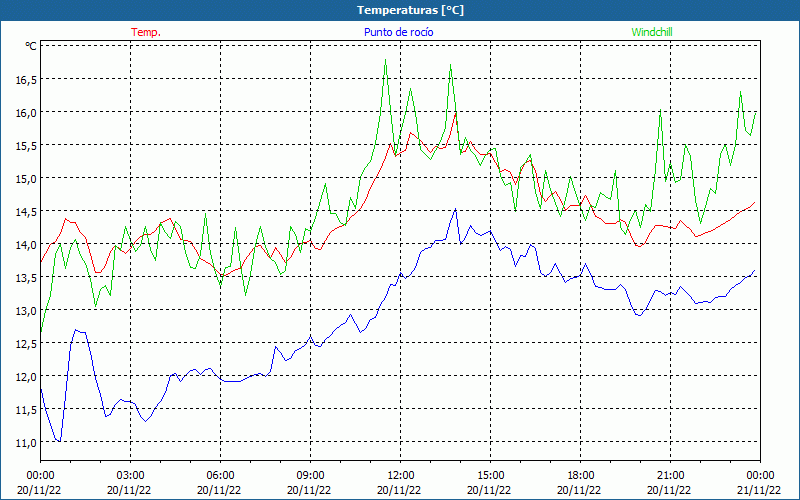
Task: Click the 15:00 time axis label
Action: tap(490, 476)
